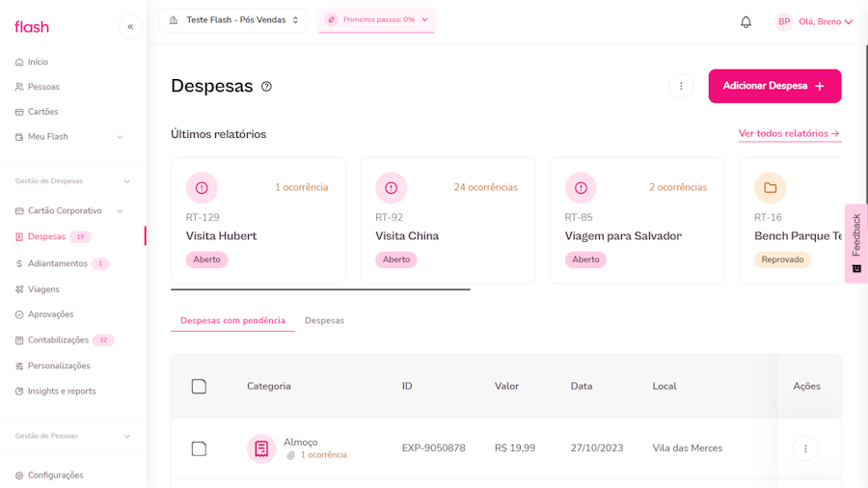Check the Almoço expense row checkbox
Screen dimensions: 868x488
[x=199, y=448]
